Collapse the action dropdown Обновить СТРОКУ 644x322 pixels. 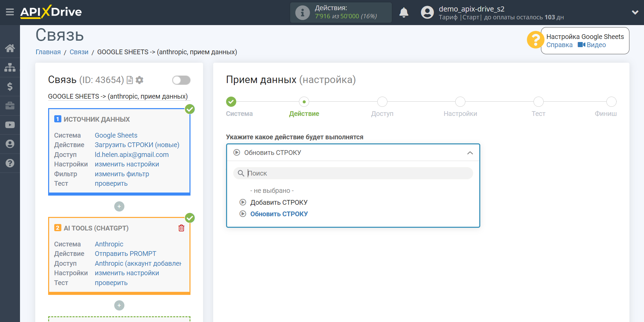pos(353,153)
